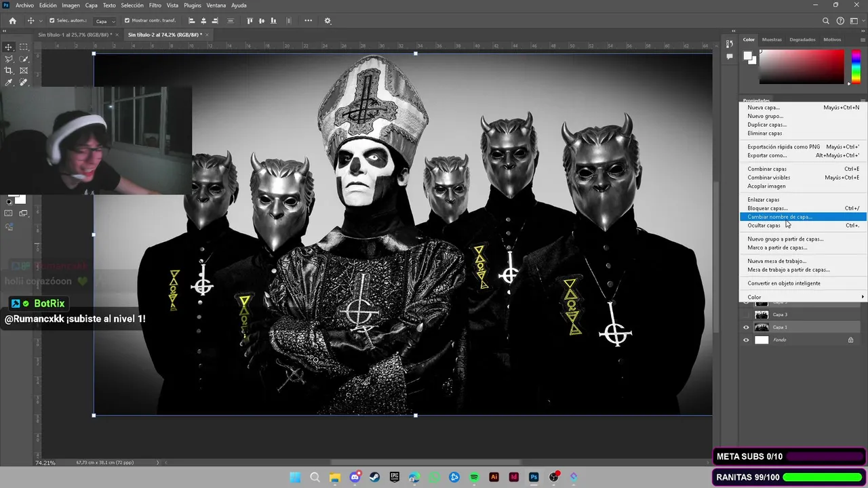
Task: Expand the Move tool preset dropdown
Action: (41, 21)
